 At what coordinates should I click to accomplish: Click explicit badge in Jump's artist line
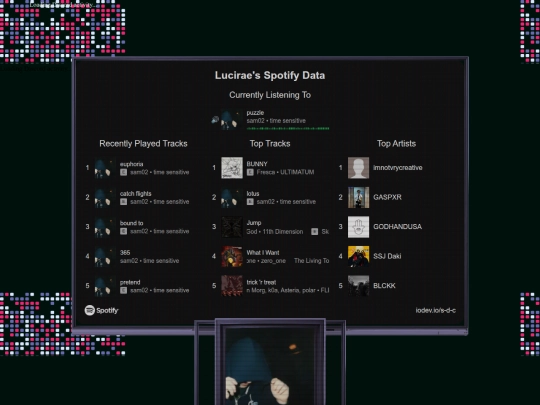(314, 231)
